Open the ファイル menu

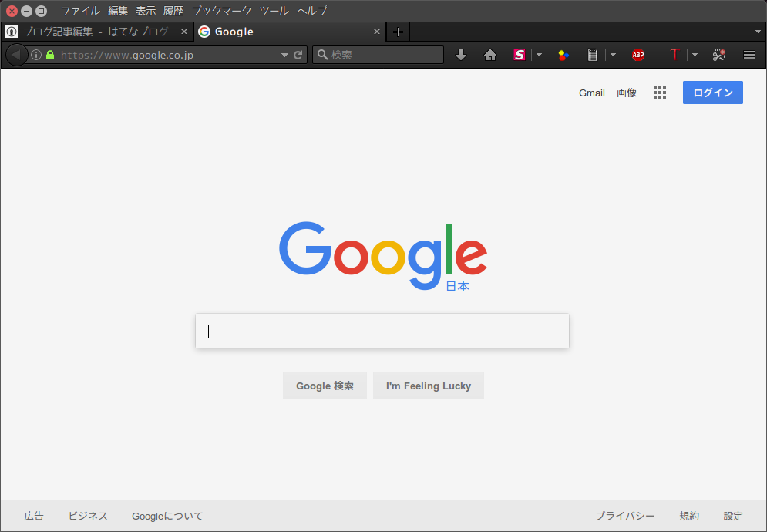pyautogui.click(x=80, y=11)
